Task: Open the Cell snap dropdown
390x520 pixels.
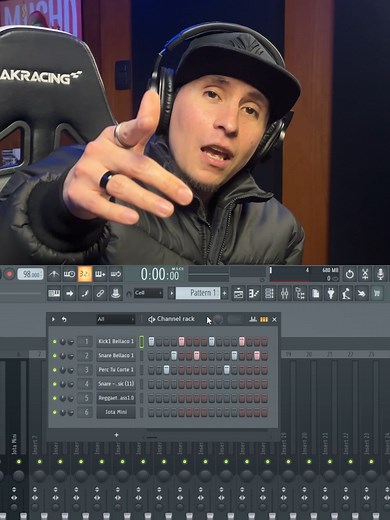Action: point(148,293)
